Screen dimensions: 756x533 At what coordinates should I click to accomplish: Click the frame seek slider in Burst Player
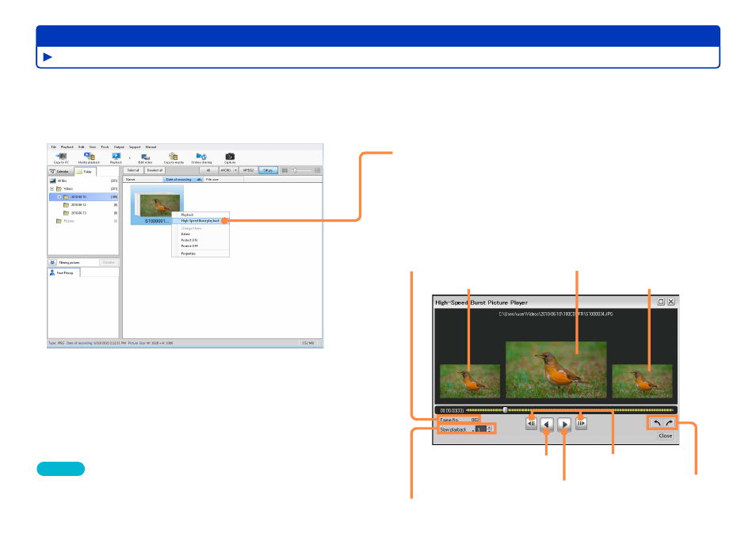pyautogui.click(x=506, y=410)
